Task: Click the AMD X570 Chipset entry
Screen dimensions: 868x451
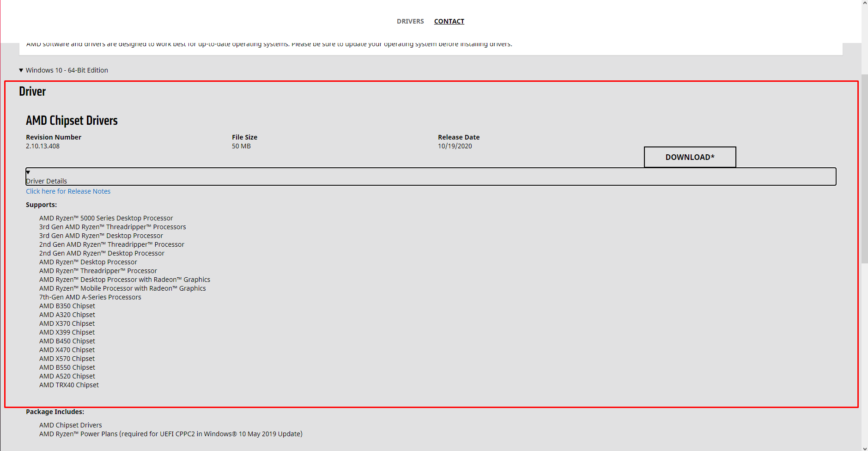Action: (67, 359)
